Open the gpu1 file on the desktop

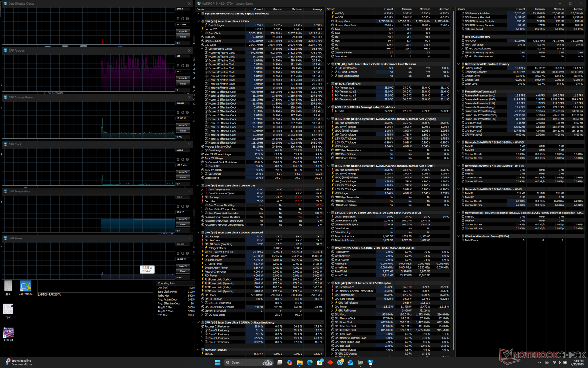click(8, 286)
